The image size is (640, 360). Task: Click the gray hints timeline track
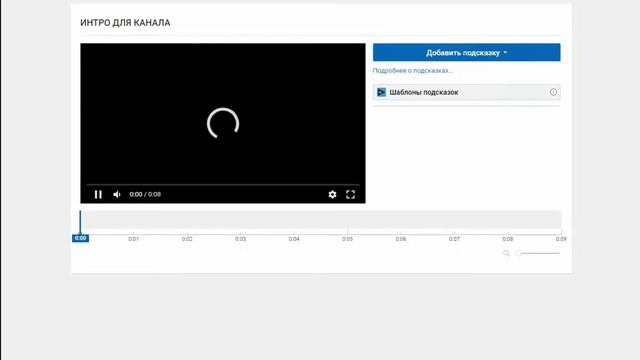[x=321, y=220]
